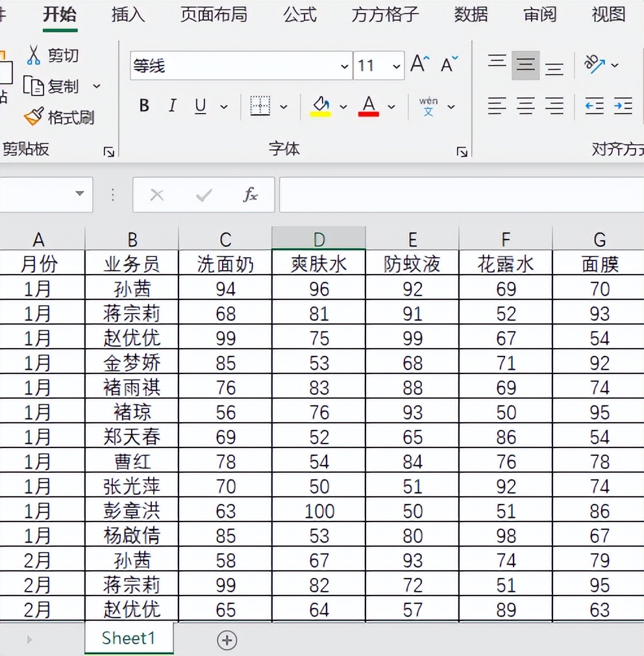Apply yellow fill color bucket
The image size is (644, 656).
point(321,107)
